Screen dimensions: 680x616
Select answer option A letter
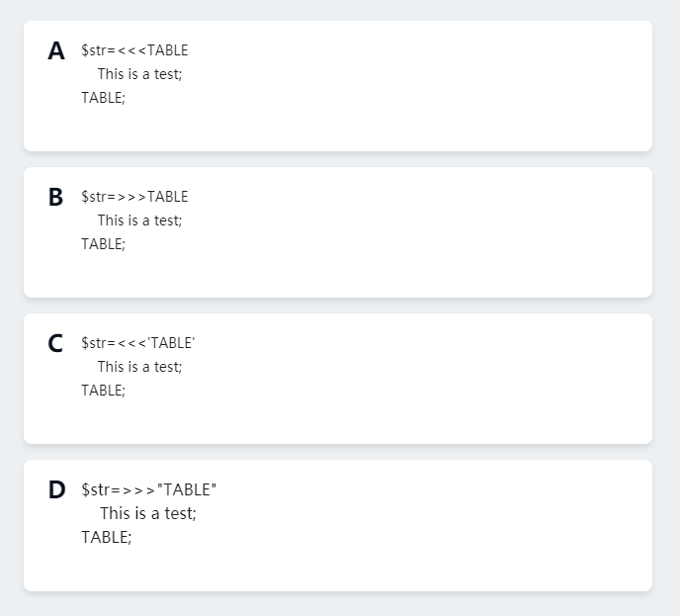55,51
